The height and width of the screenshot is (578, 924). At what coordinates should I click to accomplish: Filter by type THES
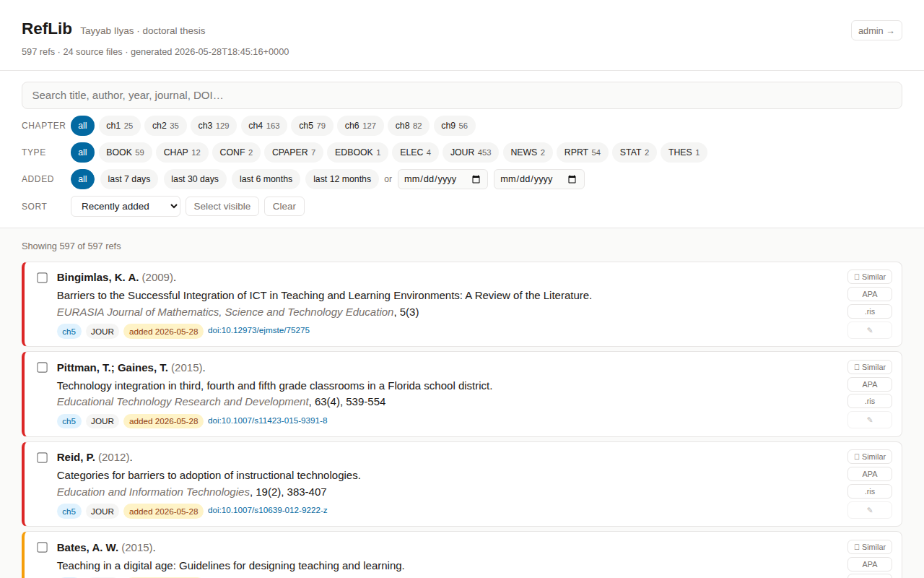pos(684,152)
